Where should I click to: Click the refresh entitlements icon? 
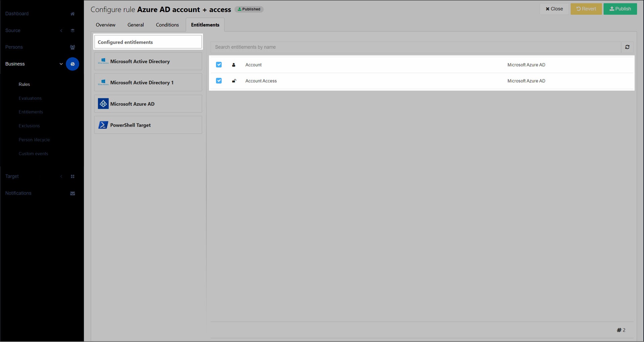pyautogui.click(x=627, y=47)
